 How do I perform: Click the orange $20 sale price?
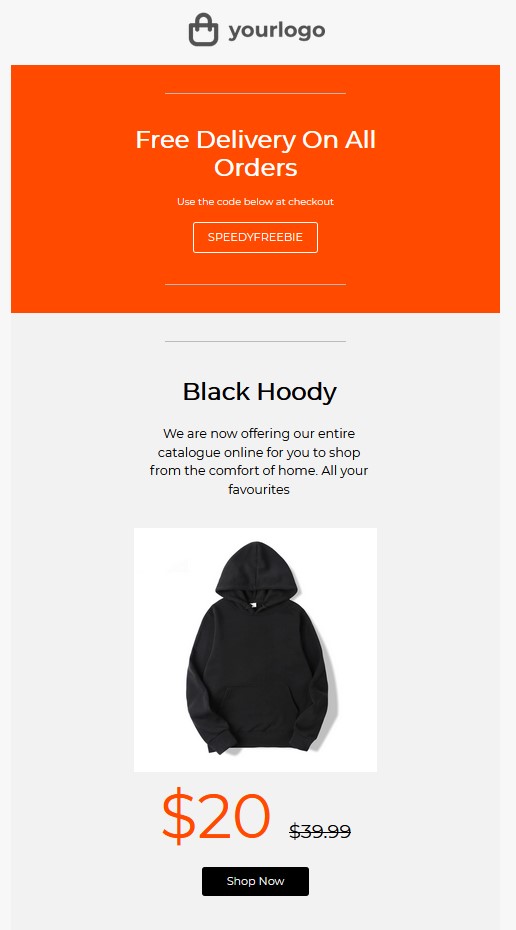point(216,816)
